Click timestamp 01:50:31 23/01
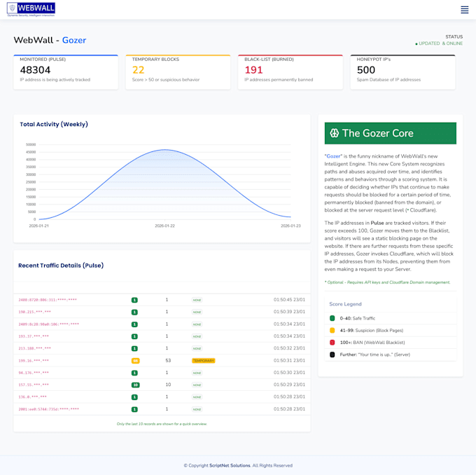Image resolution: width=476 pixels, height=475 pixels. [x=289, y=360]
